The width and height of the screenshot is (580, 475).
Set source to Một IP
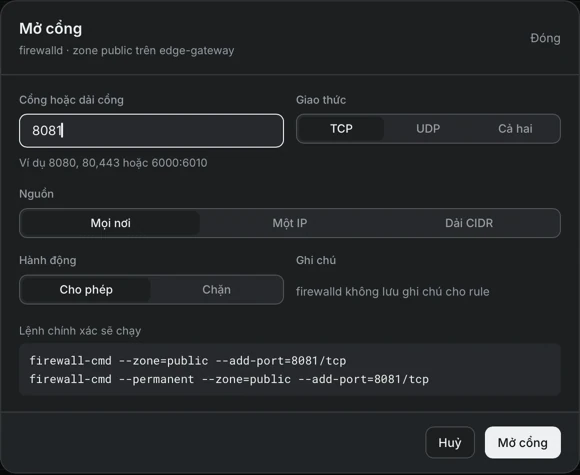(290, 223)
